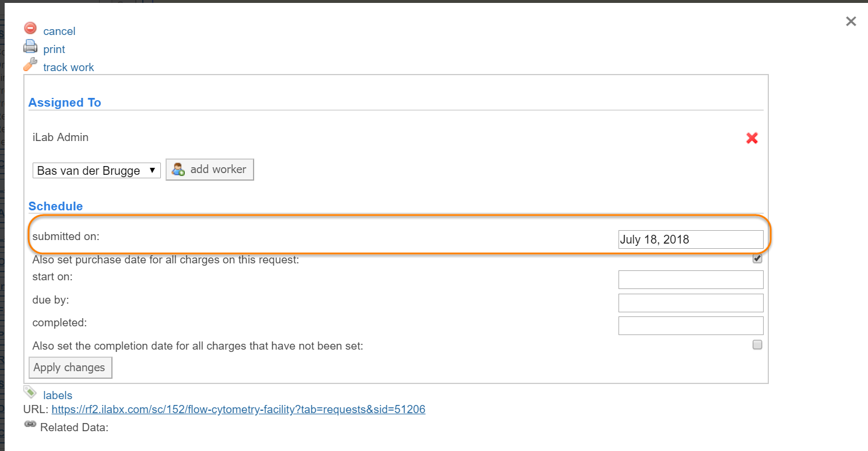Click the completed date field
This screenshot has width=868, height=451.
click(691, 326)
